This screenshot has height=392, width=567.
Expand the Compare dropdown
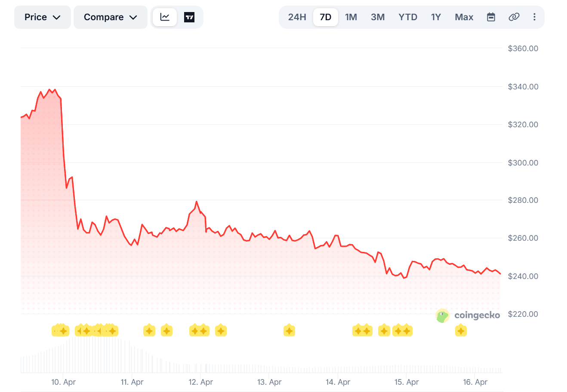(x=110, y=17)
